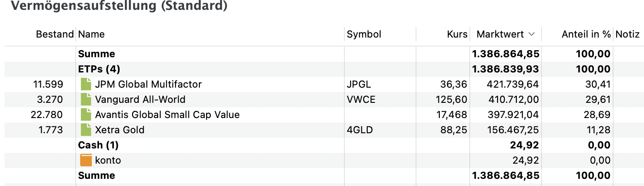Select the VWCE symbol cell
644x186 pixels.
click(361, 99)
